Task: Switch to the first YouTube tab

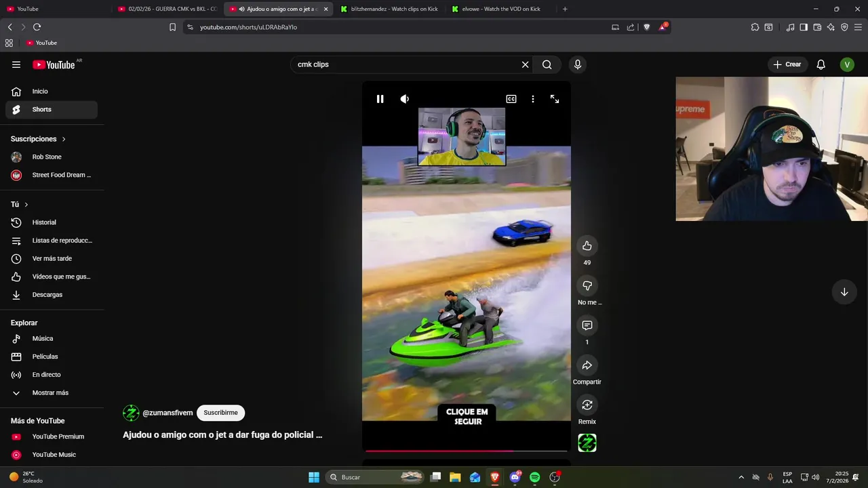Action: click(x=56, y=9)
